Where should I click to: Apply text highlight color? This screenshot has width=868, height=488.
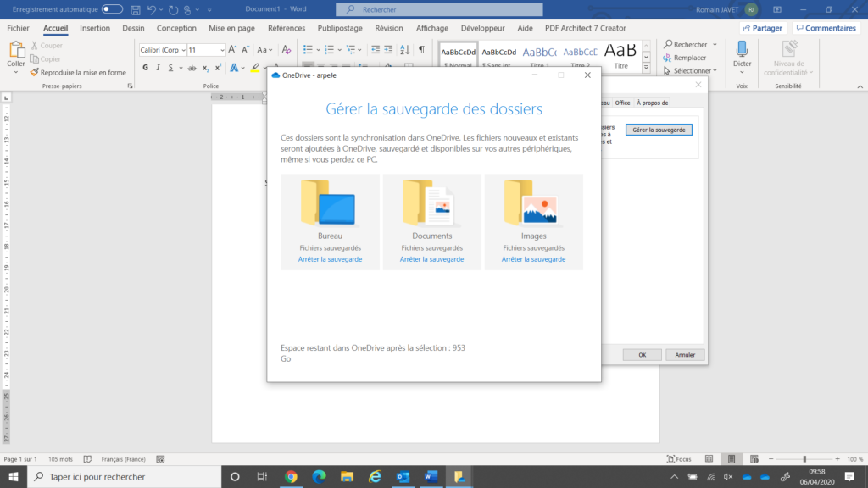coord(255,66)
